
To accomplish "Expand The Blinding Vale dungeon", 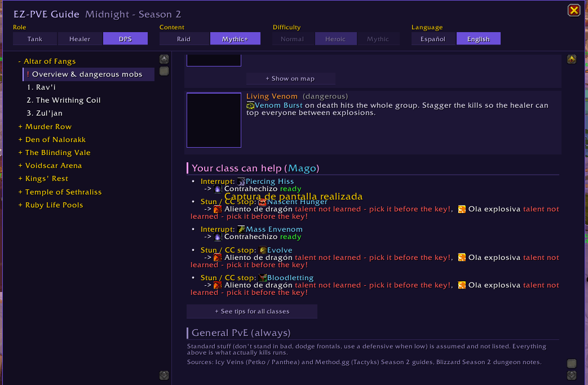I will click(54, 153).
